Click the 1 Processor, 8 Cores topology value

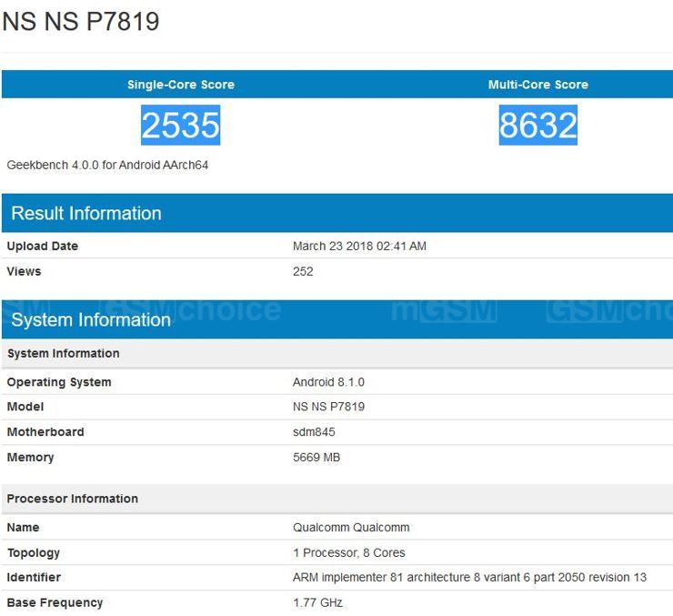pyautogui.click(x=349, y=552)
